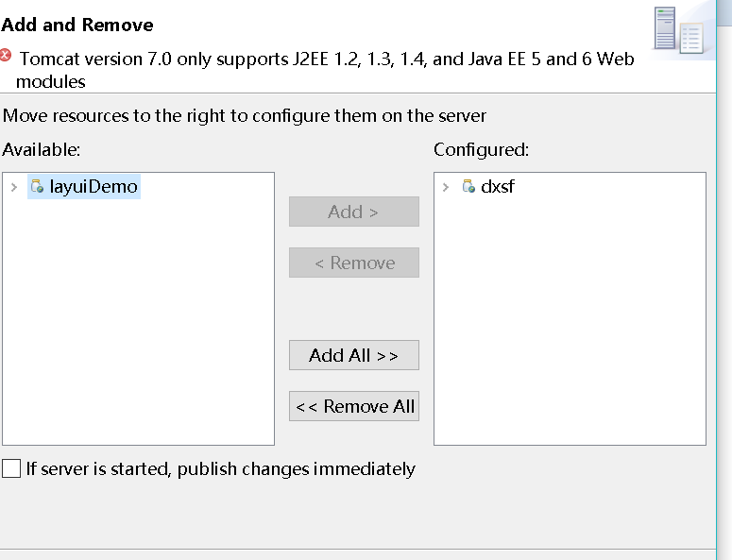This screenshot has height=560, width=732.
Task: Expand the dxsf tree node
Action: click(x=446, y=187)
